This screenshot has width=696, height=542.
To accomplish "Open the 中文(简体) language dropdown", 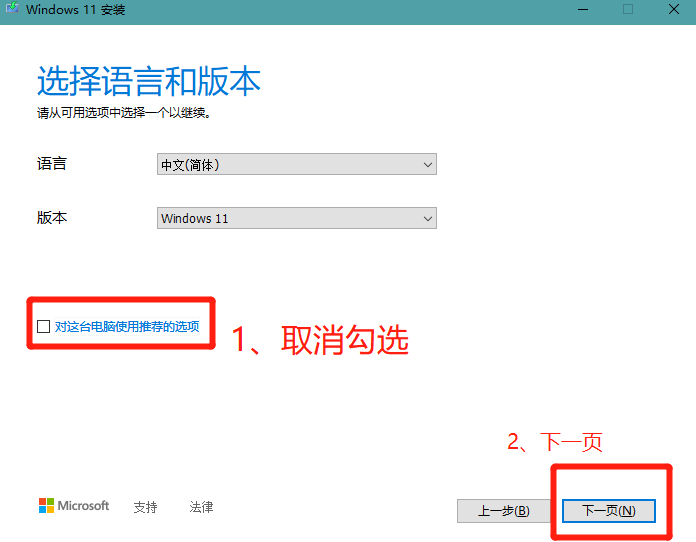I will [296, 165].
